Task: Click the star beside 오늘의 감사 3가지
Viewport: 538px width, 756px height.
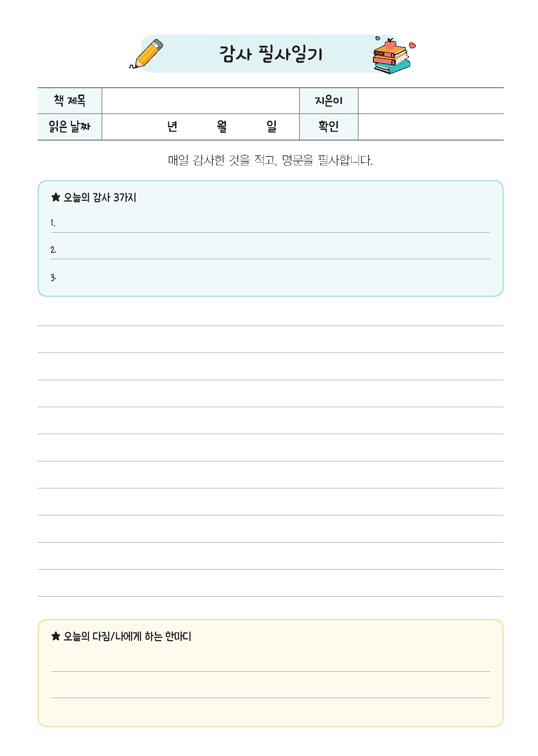Action: [56, 197]
